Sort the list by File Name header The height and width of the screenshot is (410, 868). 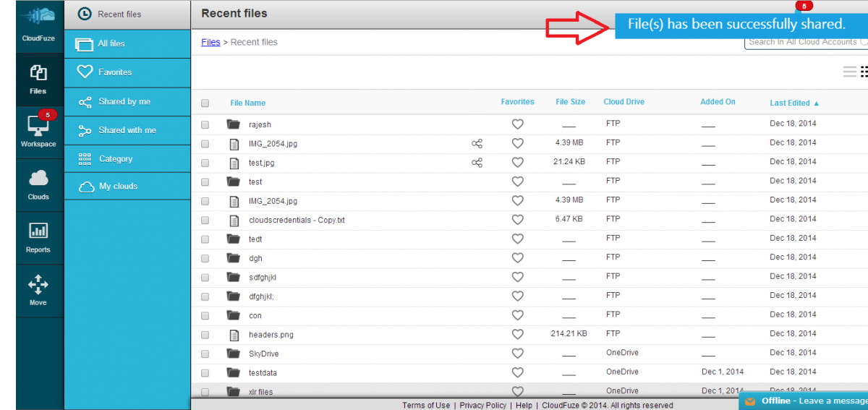(248, 103)
